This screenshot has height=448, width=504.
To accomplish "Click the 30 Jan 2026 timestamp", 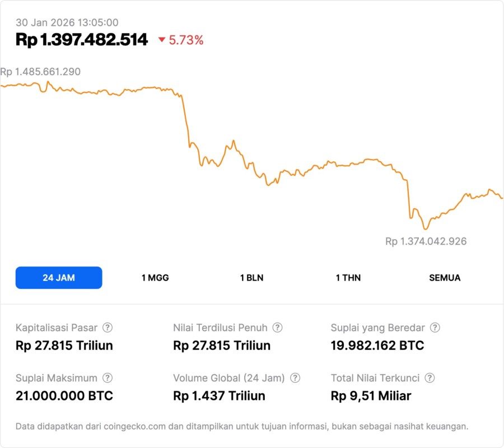I will coord(67,22).
